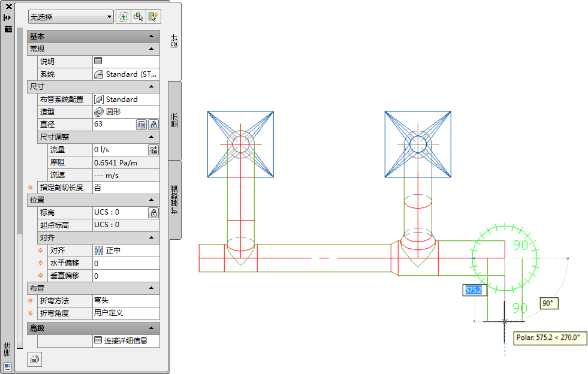Click the Polar tracking tooltip text
This screenshot has height=374, width=588.
(548, 337)
